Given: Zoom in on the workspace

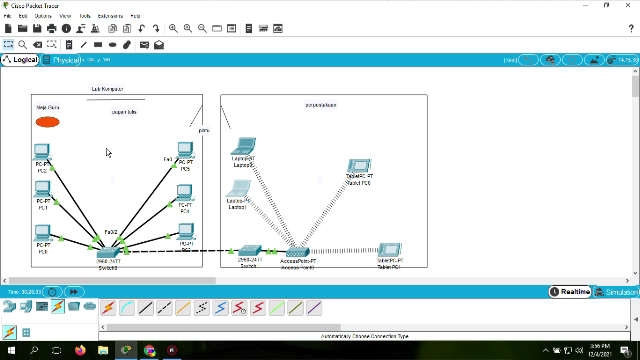Looking at the screenshot, I should [173, 28].
